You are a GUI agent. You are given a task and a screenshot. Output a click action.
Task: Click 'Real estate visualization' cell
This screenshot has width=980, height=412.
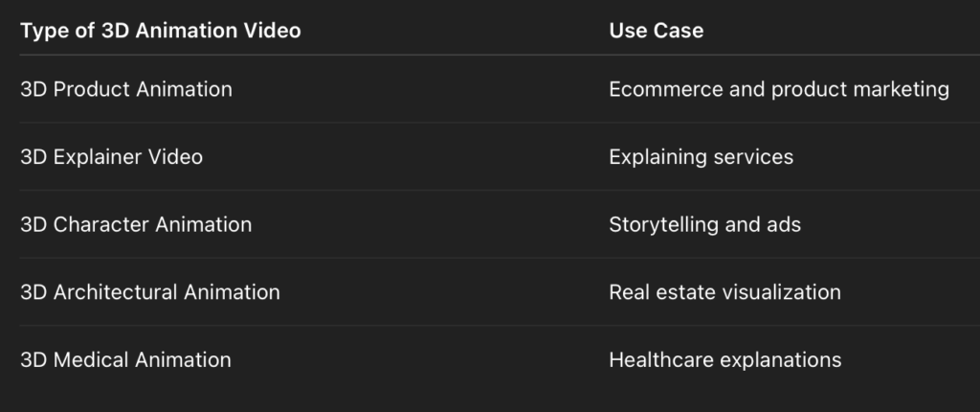click(x=724, y=292)
